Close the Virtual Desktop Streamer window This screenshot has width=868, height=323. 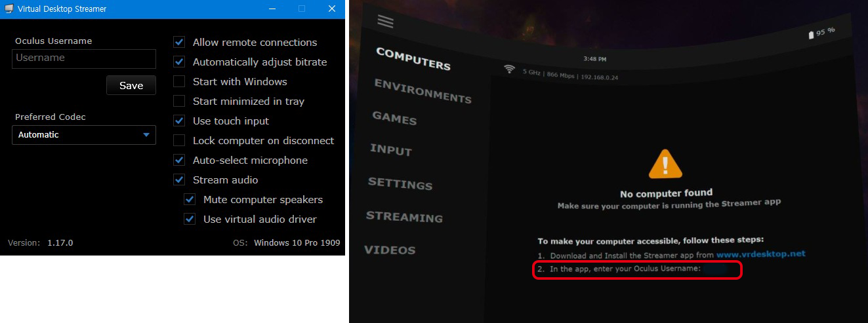pos(331,9)
